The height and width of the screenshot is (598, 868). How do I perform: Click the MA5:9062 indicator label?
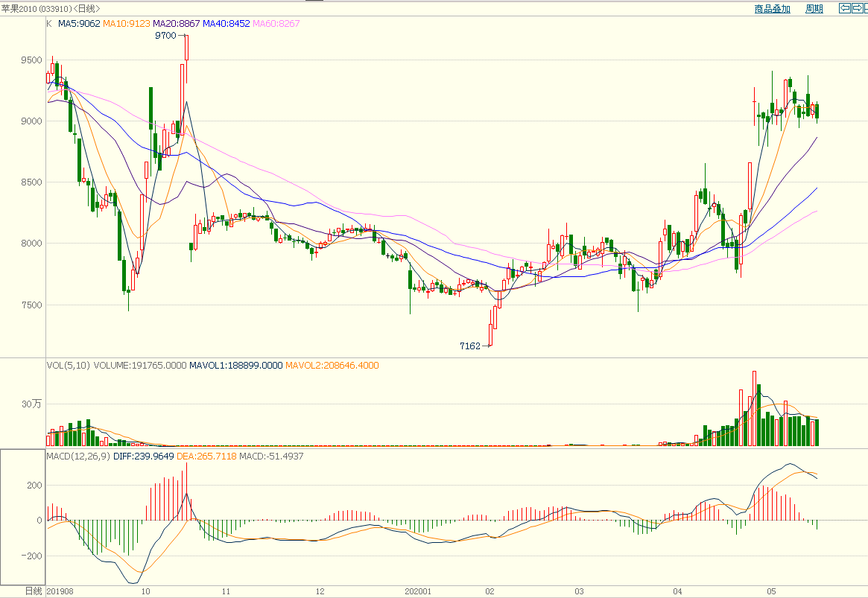click(x=79, y=23)
